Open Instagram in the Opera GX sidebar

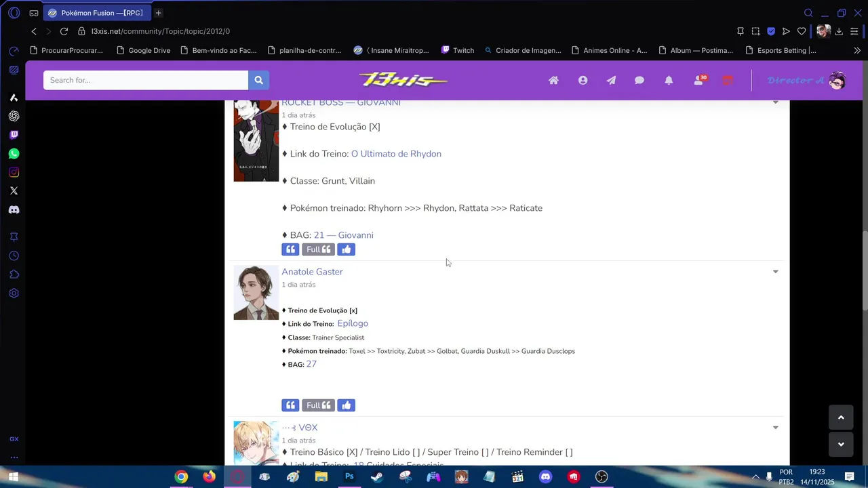[14, 172]
